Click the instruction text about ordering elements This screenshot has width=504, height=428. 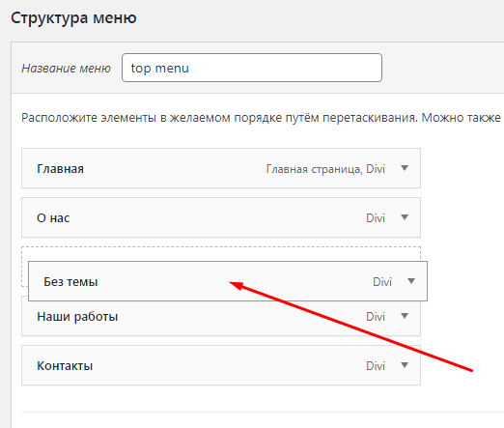pyautogui.click(x=261, y=118)
